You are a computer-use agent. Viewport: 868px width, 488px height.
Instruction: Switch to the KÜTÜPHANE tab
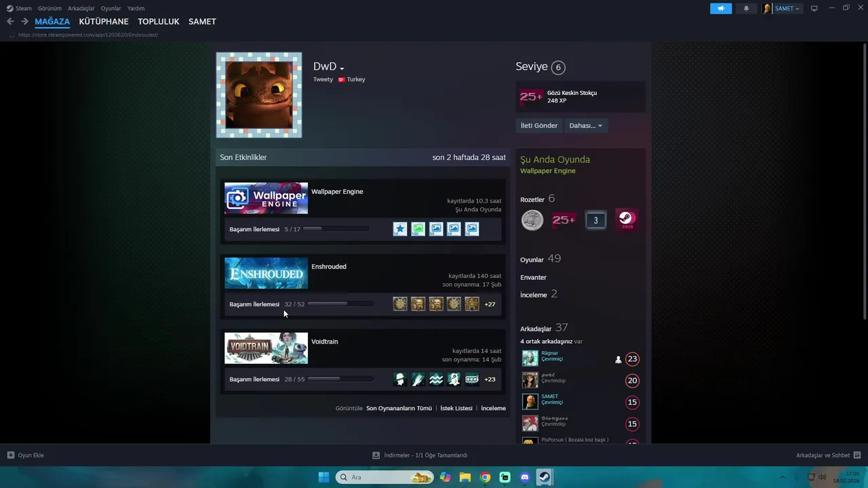104,22
